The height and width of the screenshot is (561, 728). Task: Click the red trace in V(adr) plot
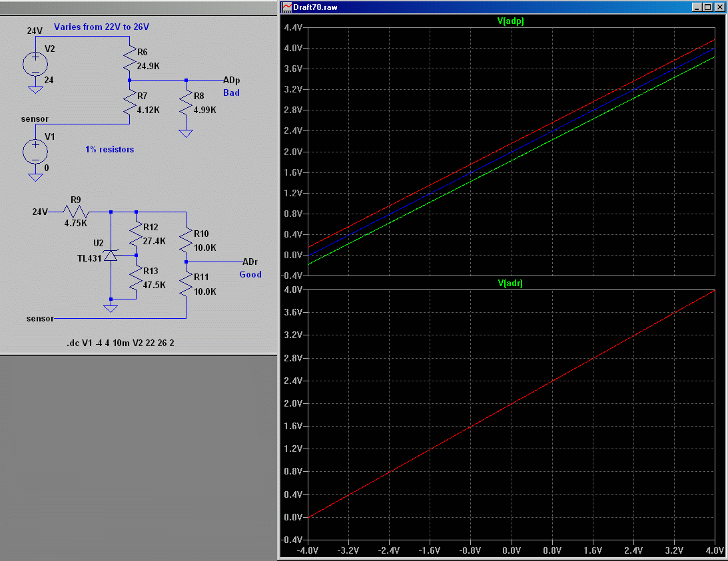click(511, 404)
